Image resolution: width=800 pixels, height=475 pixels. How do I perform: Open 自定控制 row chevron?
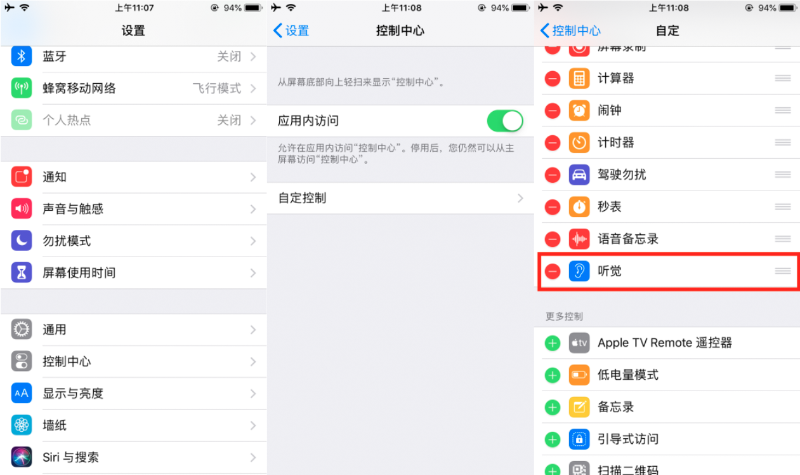point(520,198)
